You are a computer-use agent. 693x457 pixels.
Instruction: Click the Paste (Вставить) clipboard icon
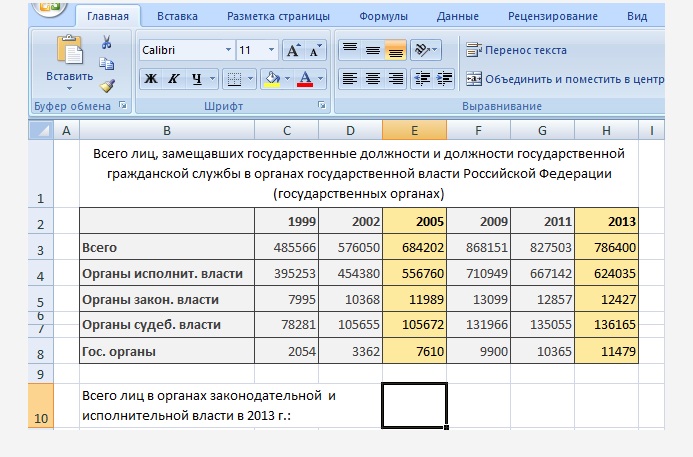(69, 49)
